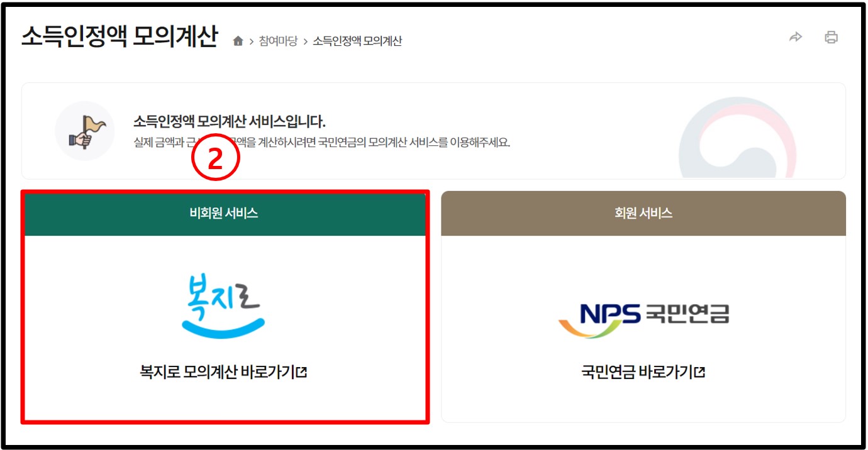Screen dimensions: 868x450
Task: Select the 비회원 서비스 header
Action: 224,213
